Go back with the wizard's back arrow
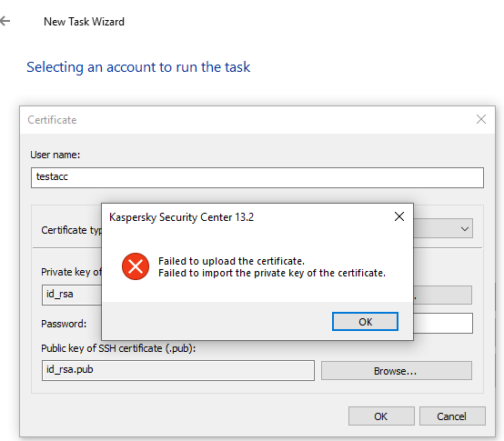Viewport: 504px width, 441px height. tap(5, 21)
